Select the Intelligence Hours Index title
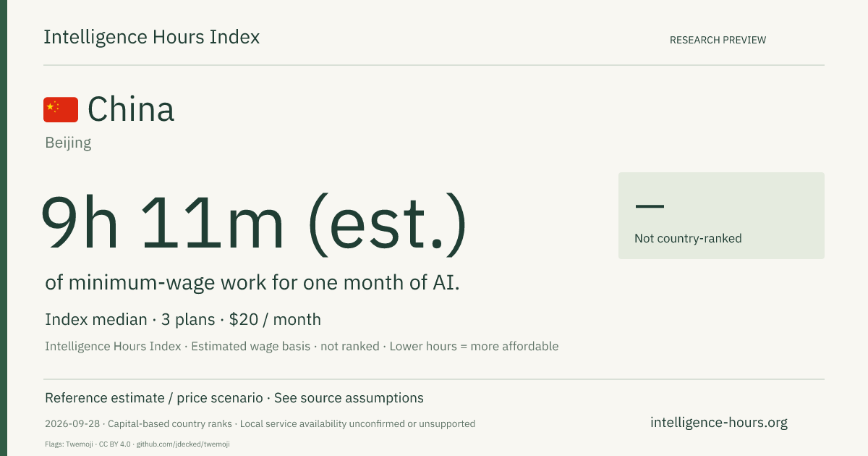The width and height of the screenshot is (868, 456). pos(152,38)
